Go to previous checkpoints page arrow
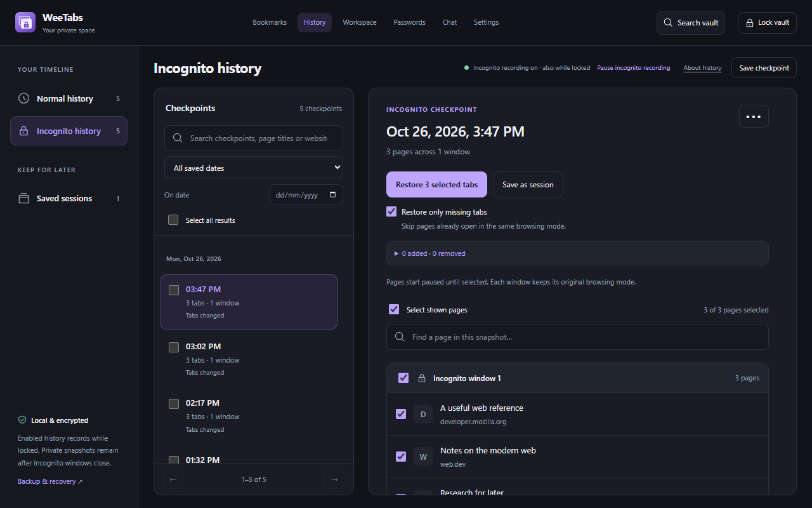Viewport: 812px width, 508px height. pyautogui.click(x=173, y=479)
